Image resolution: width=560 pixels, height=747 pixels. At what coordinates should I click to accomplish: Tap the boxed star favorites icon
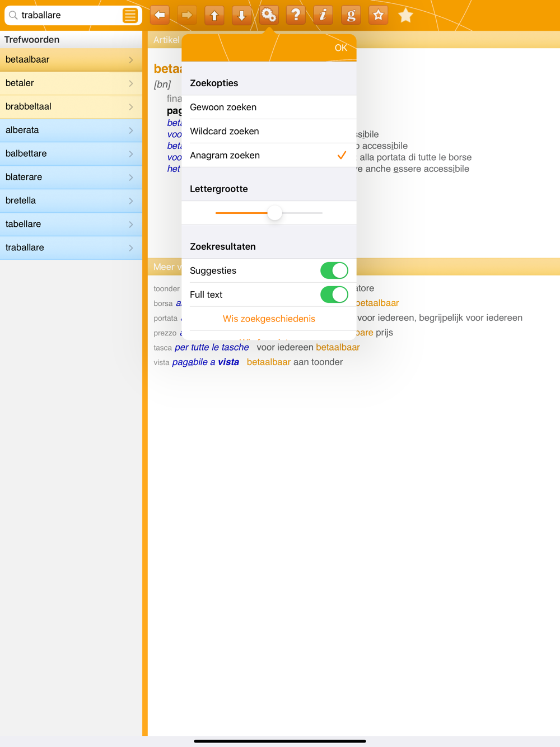click(379, 15)
